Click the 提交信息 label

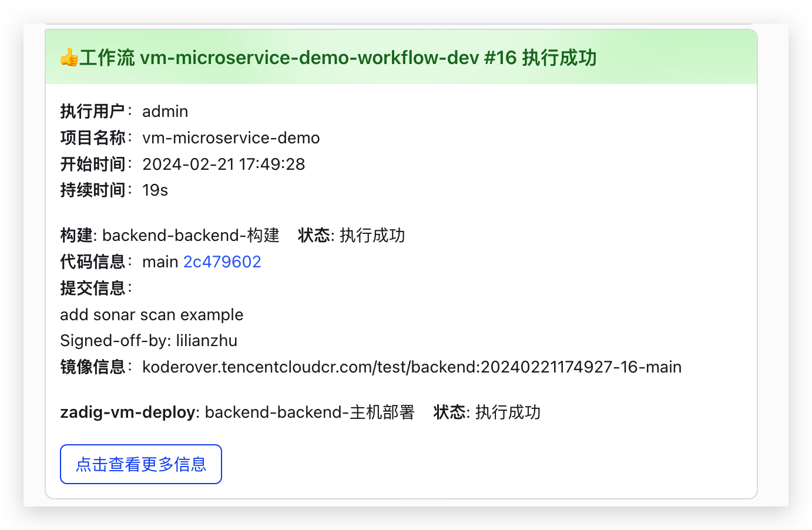click(92, 288)
